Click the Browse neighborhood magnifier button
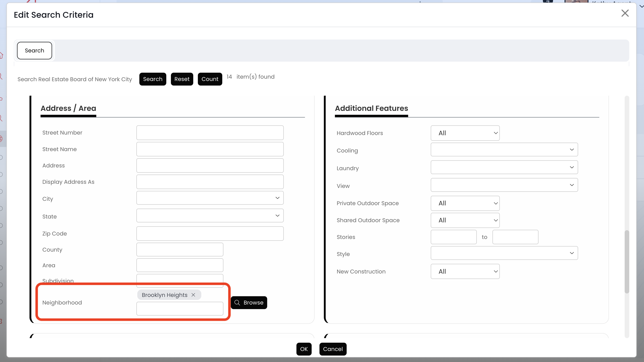Viewport: 644px width, 362px height. click(x=249, y=303)
